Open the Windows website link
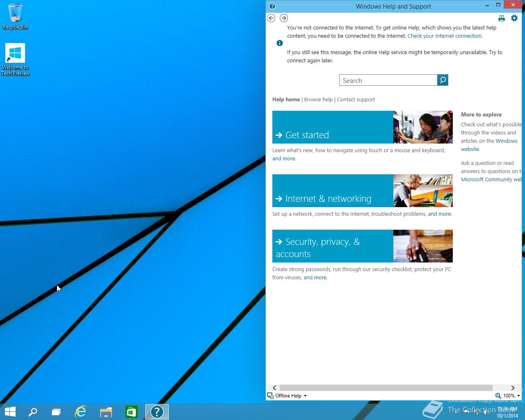Image resolution: width=525 pixels, height=420 pixels. (x=489, y=145)
